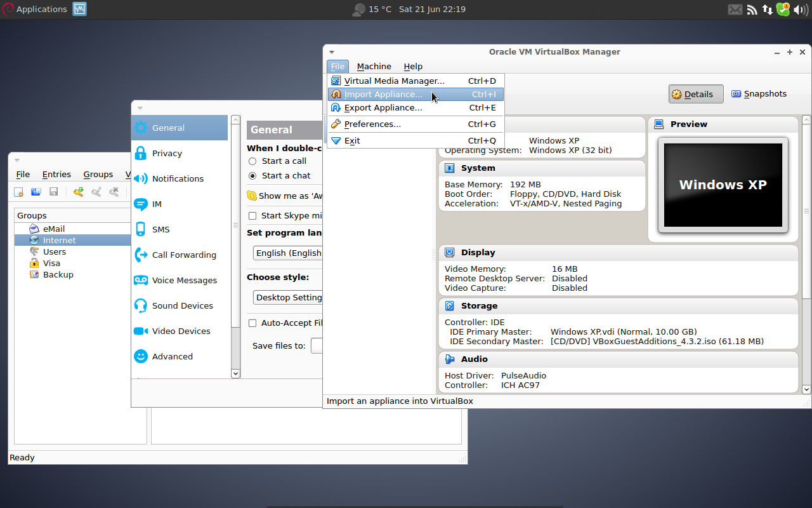Screen dimensions: 812x508
Task: Open the VirtualBox window menu triangle in titlebar
Action: tap(331, 52)
